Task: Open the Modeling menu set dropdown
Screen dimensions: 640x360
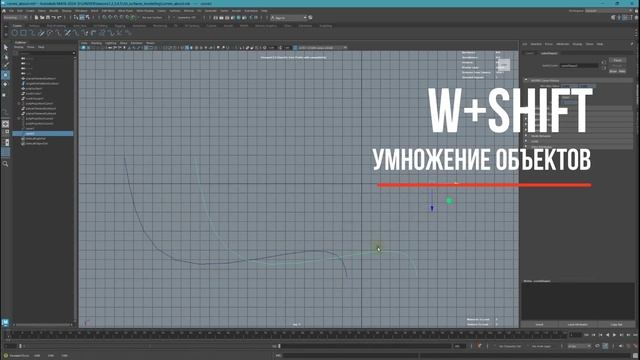Action: pyautogui.click(x=16, y=18)
